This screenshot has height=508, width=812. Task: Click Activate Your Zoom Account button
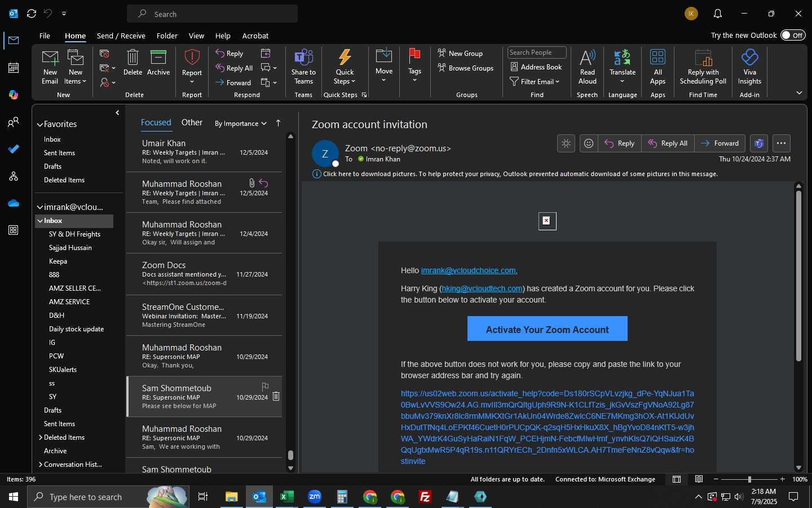click(x=548, y=329)
